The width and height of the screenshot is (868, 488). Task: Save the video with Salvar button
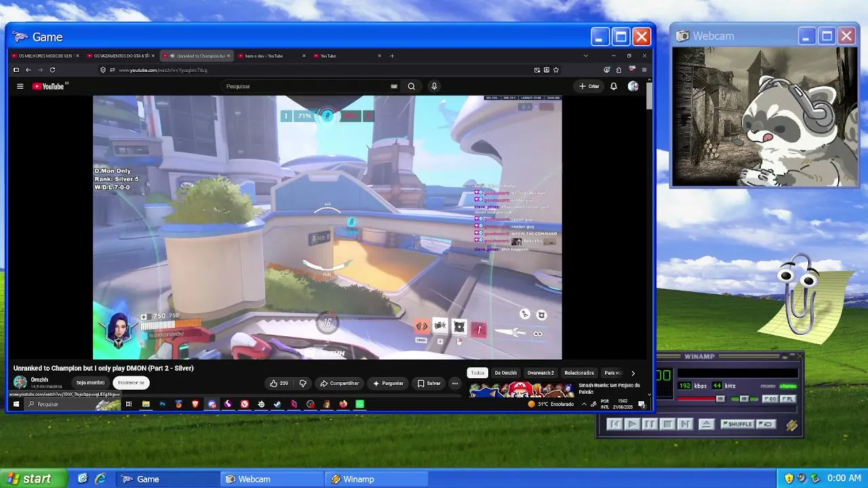pos(429,383)
